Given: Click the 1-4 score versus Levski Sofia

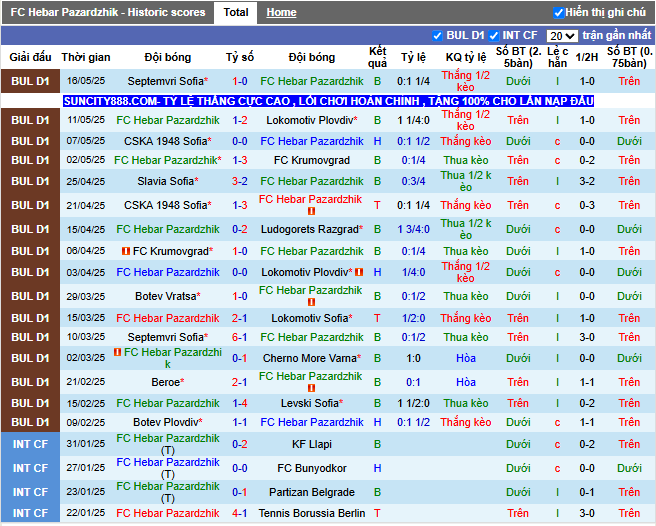Looking at the screenshot, I should [240, 403].
